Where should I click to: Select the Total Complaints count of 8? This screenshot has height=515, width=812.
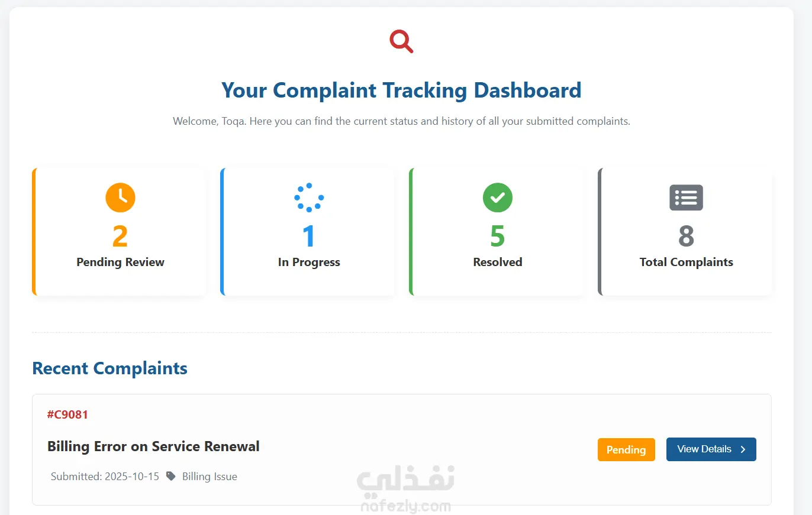686,237
